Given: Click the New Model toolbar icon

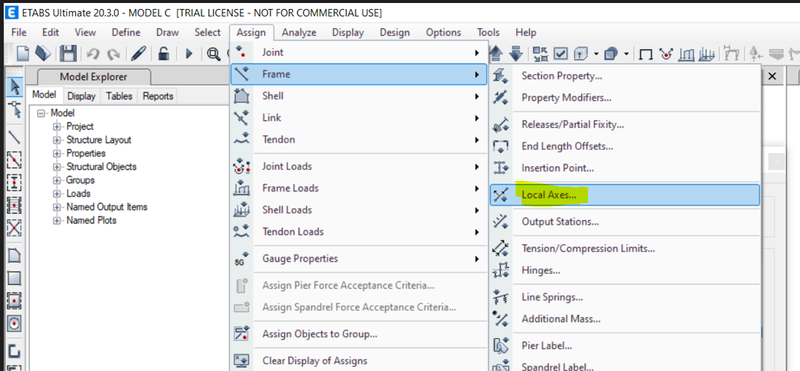Looking at the screenshot, I should (23, 53).
